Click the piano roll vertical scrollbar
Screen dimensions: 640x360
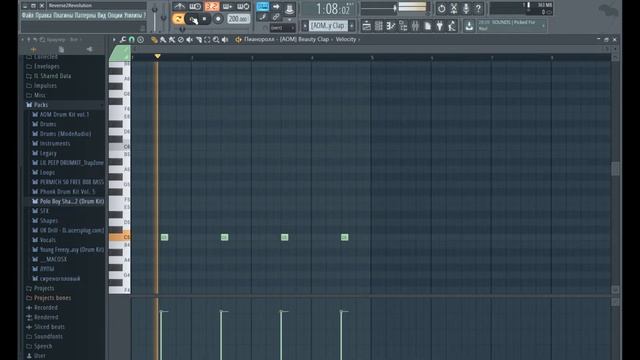tap(615, 169)
